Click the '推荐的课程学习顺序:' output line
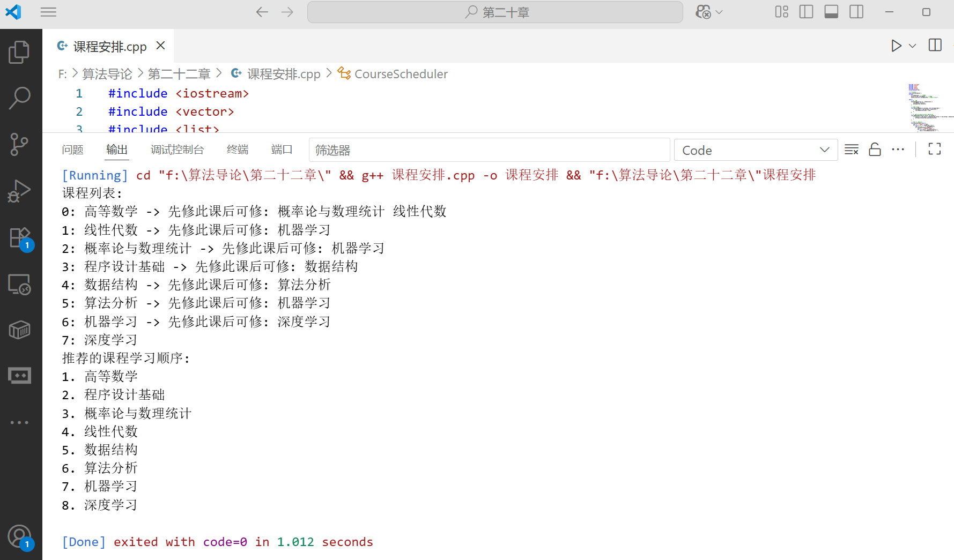 [126, 359]
